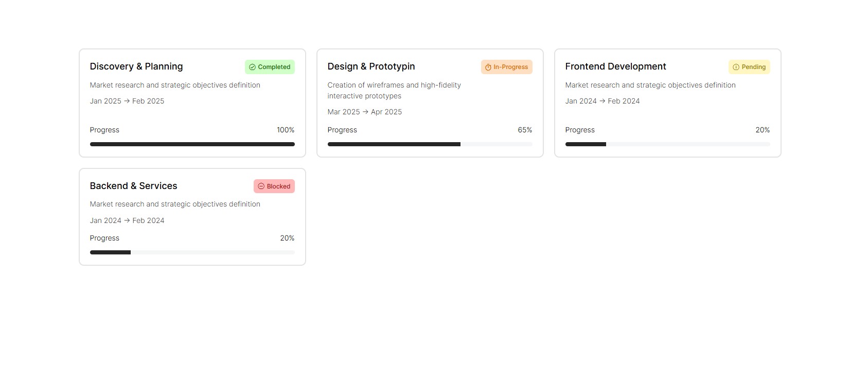Click the Jan 2025 → Feb 2025 date range
The height and width of the screenshot is (377, 868).
127,101
